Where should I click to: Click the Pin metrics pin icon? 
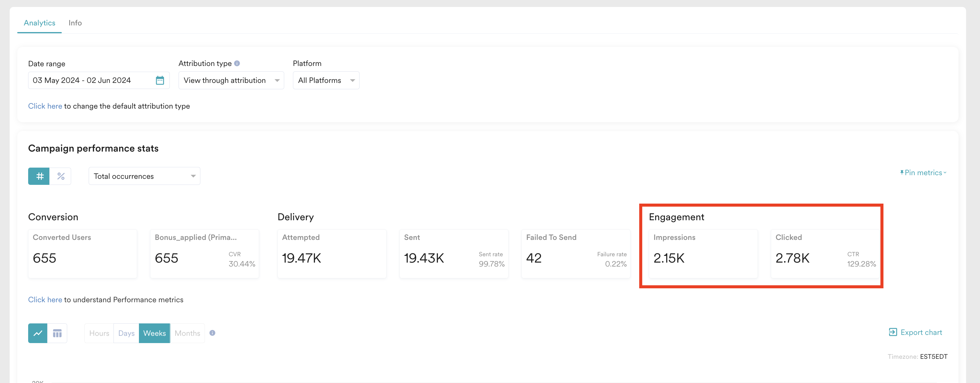pos(902,172)
